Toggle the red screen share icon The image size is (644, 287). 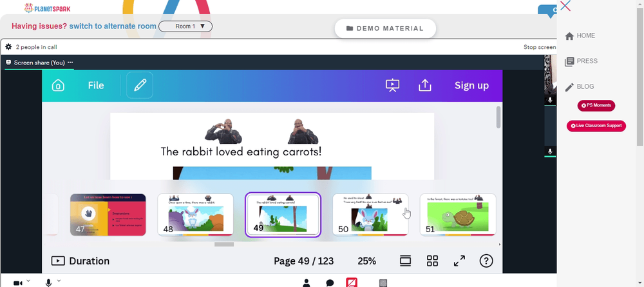point(352,282)
